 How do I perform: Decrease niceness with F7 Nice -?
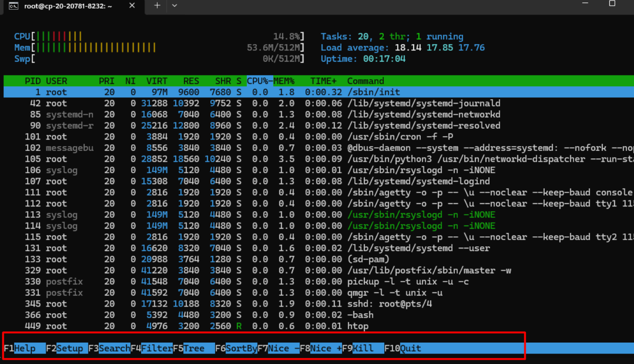[278, 348]
